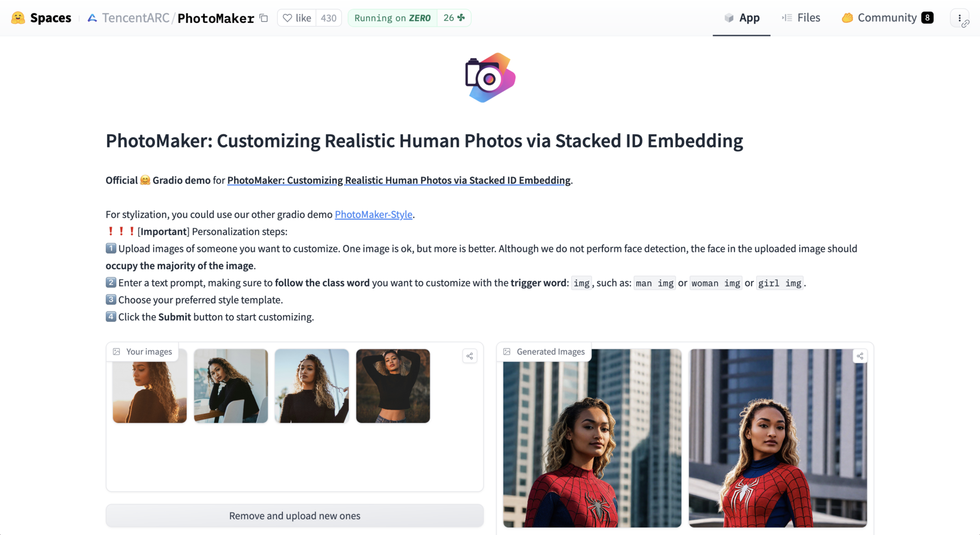Open the three-dot options menu
980x535 pixels.
[x=959, y=18]
